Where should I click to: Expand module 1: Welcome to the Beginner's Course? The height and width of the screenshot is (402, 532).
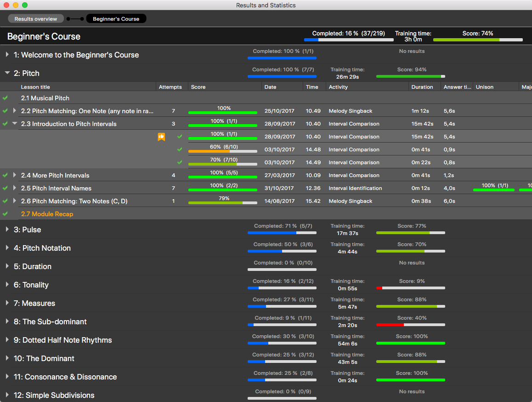tap(7, 54)
